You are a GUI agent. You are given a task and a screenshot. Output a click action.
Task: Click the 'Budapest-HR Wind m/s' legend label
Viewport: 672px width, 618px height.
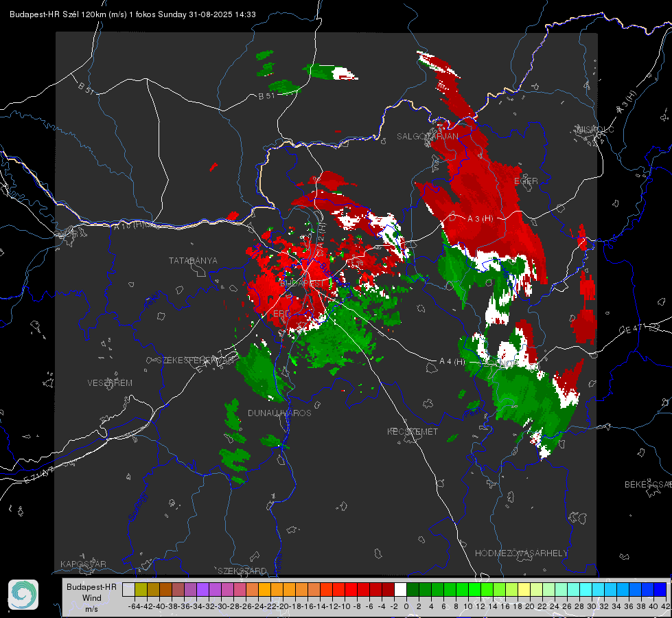tap(92, 598)
